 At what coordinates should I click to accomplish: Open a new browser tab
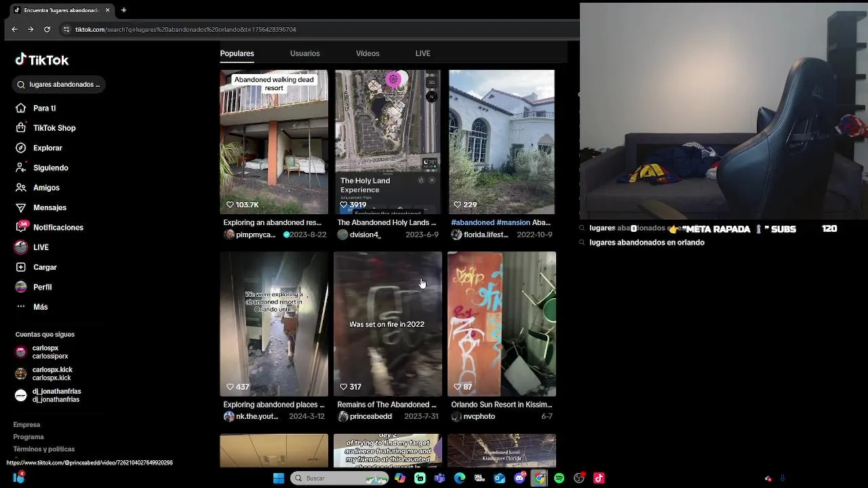point(123,10)
